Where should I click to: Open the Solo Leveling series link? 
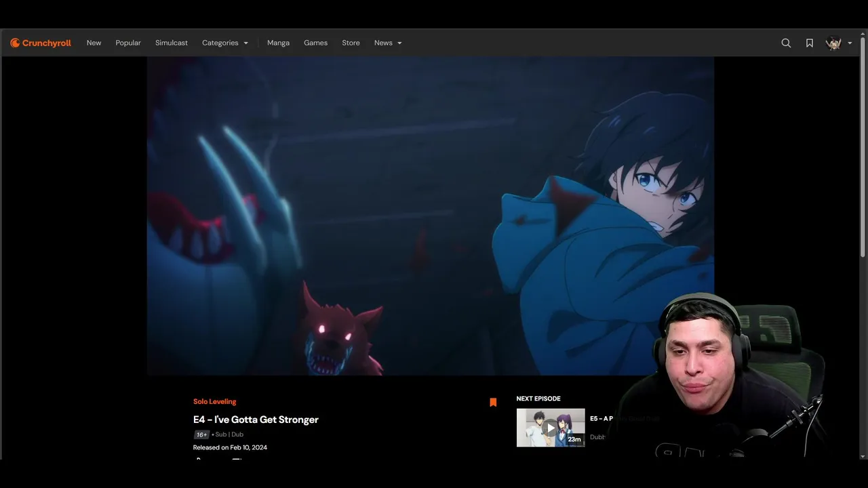(x=214, y=402)
